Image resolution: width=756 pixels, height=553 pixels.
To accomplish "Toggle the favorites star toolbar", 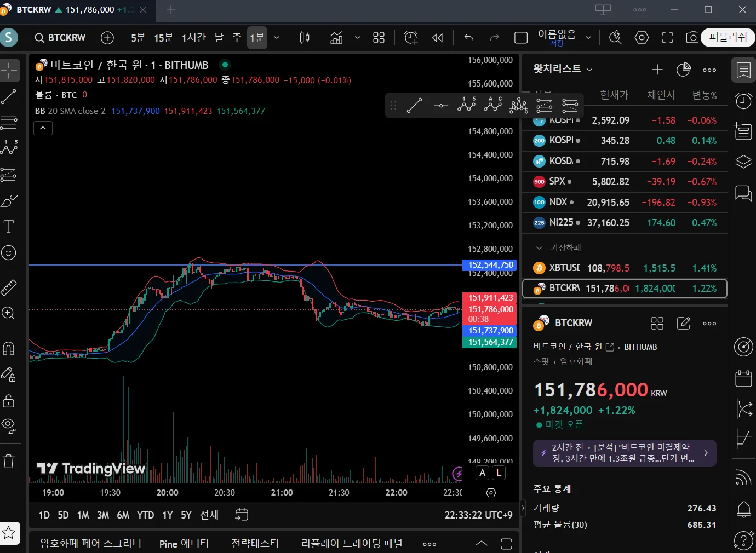I will pos(9,533).
